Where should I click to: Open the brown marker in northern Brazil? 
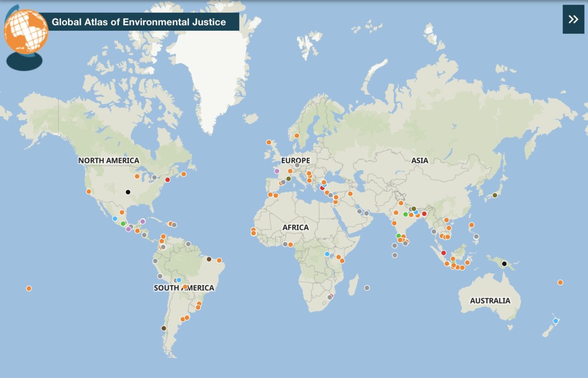click(209, 259)
